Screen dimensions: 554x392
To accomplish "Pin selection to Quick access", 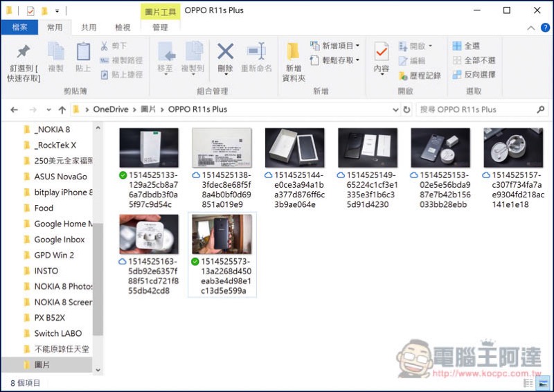I will point(24,63).
